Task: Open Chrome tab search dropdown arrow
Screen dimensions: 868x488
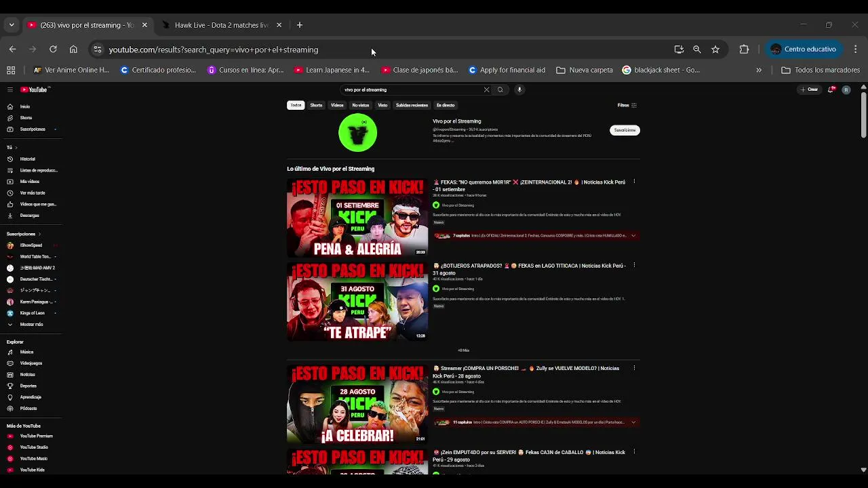Action: coord(11,25)
